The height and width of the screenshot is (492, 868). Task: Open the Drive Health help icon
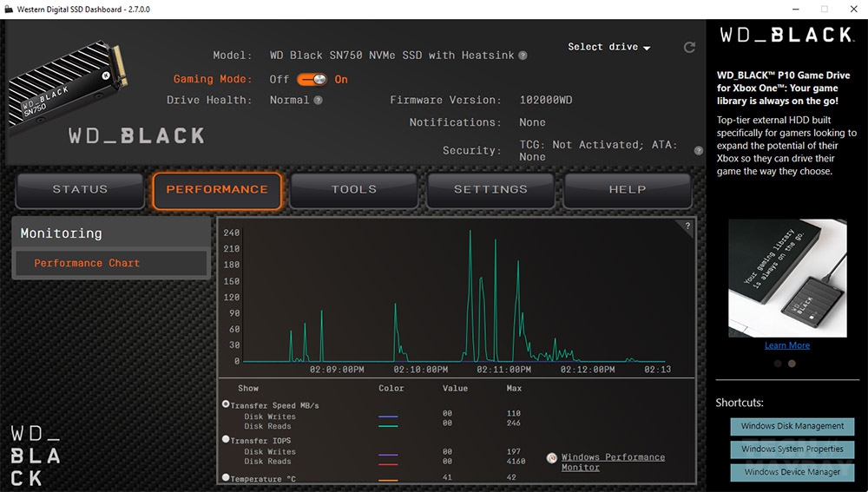click(318, 100)
